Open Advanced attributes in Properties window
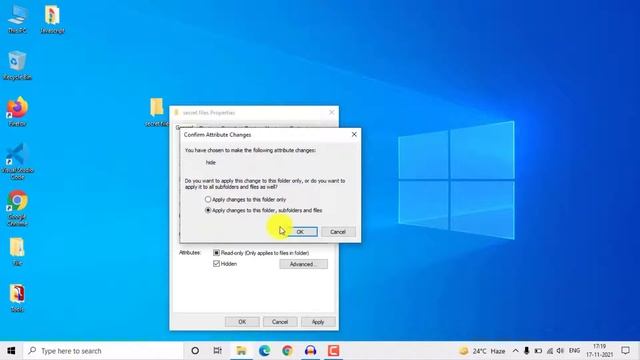 pyautogui.click(x=303, y=264)
